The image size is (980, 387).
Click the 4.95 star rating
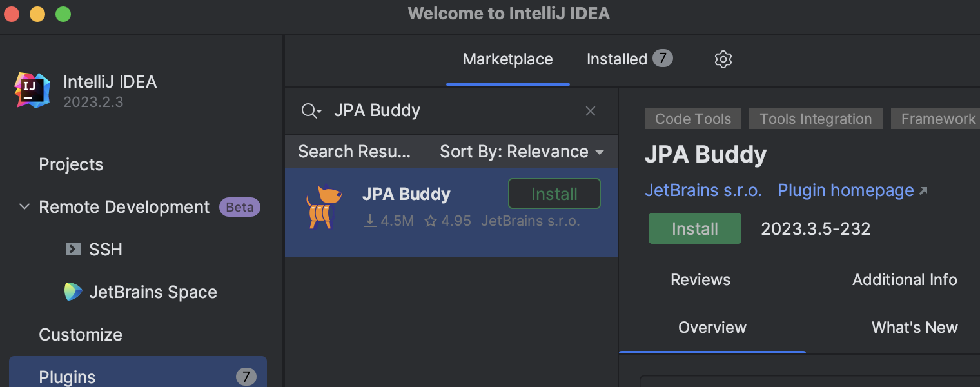tap(448, 221)
